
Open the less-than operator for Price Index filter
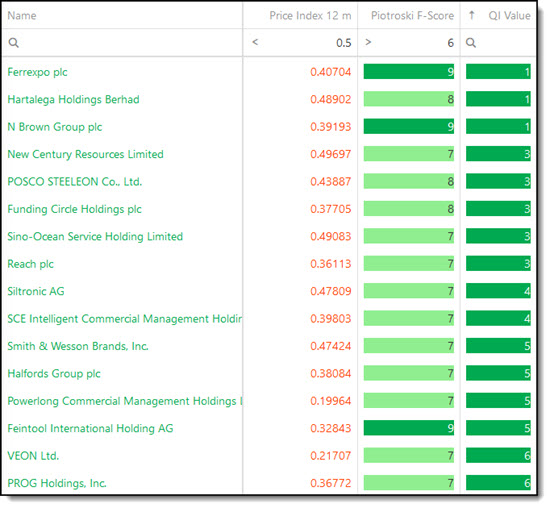tap(255, 42)
